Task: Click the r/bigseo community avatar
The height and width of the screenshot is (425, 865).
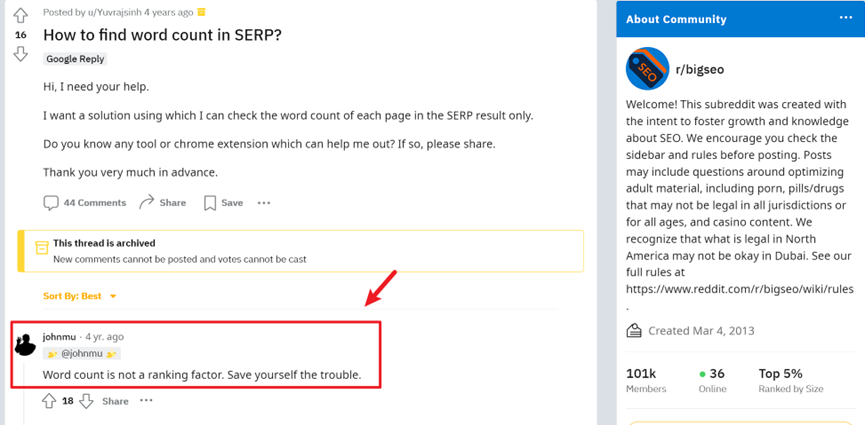Action: point(647,69)
